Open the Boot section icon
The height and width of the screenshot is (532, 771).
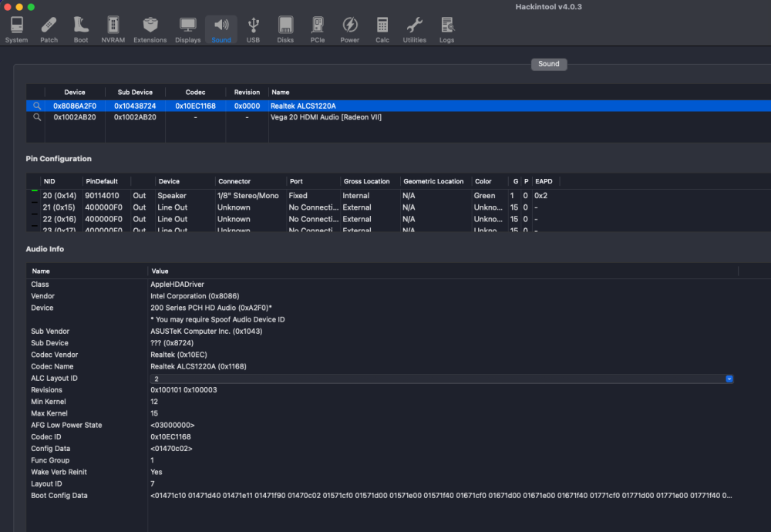pos(81,29)
